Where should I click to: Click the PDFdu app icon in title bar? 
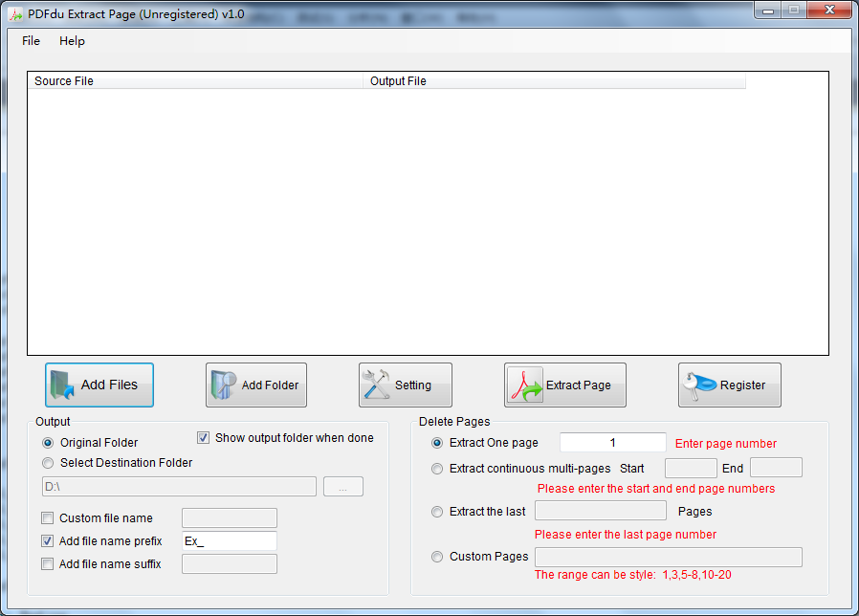[16, 14]
